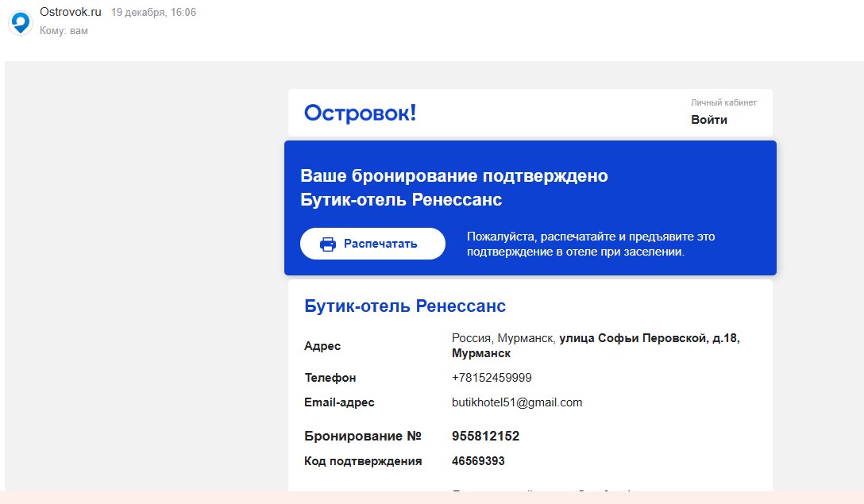Click the Email-адрес label
Screen dimensions: 864x504
coord(339,402)
